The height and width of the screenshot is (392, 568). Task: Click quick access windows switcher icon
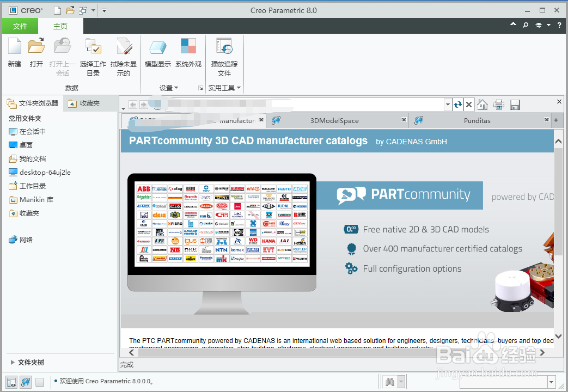coord(83,10)
